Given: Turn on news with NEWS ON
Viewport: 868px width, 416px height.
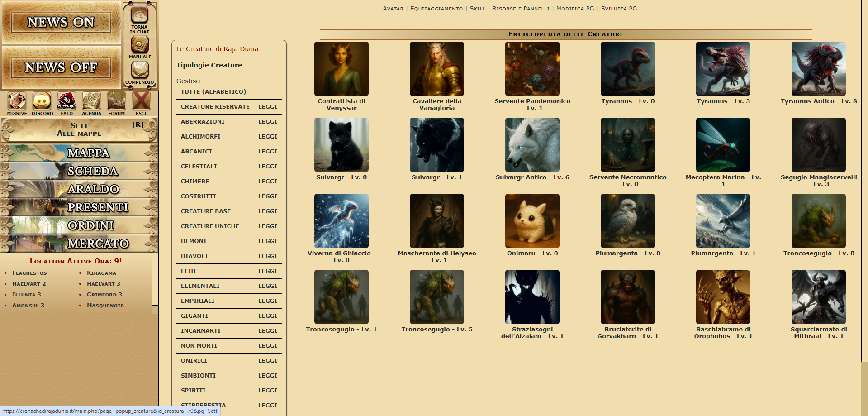Looking at the screenshot, I should tap(61, 22).
